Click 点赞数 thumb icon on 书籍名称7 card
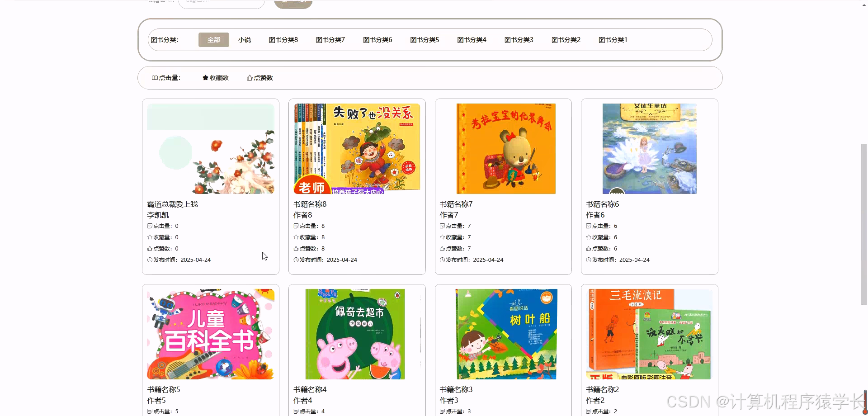Screen dimensions: 868x416 pyautogui.click(x=443, y=249)
